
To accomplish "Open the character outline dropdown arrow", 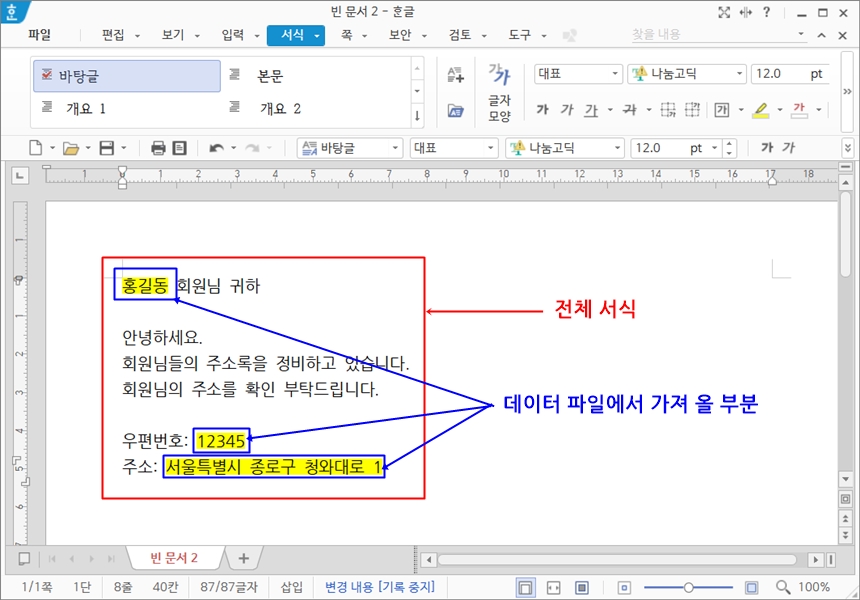I will click(x=741, y=110).
